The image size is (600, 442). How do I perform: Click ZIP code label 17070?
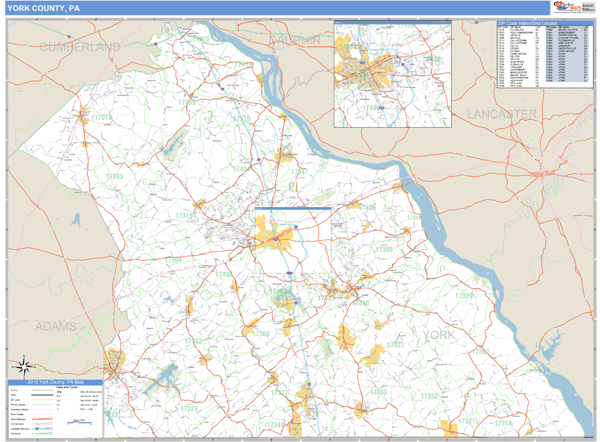[201, 39]
